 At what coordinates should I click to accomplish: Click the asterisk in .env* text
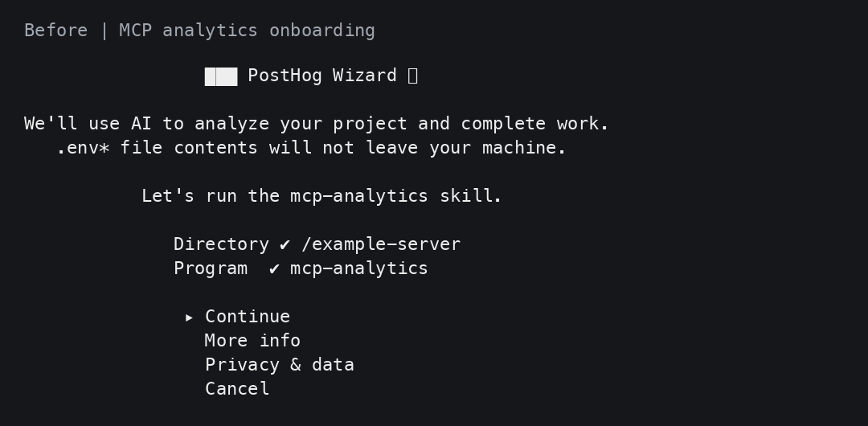point(104,148)
